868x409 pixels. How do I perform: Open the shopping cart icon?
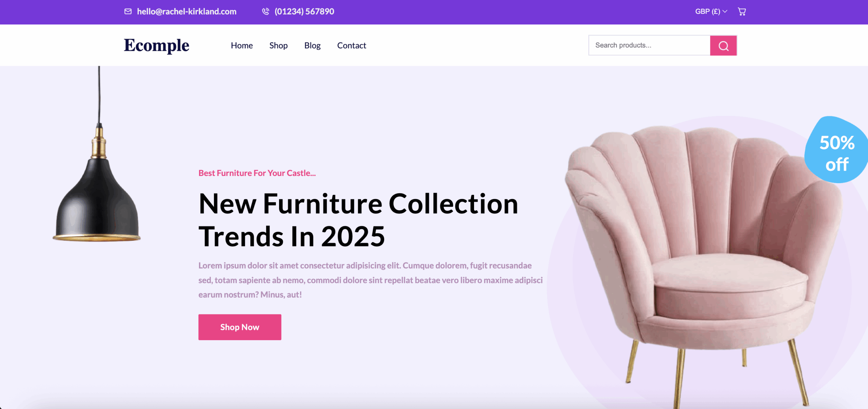pyautogui.click(x=742, y=12)
